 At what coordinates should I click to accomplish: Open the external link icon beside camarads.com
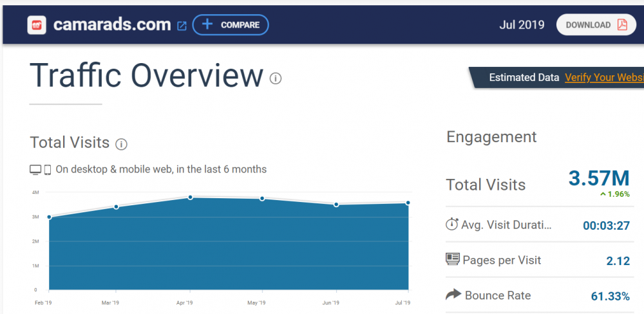click(182, 26)
